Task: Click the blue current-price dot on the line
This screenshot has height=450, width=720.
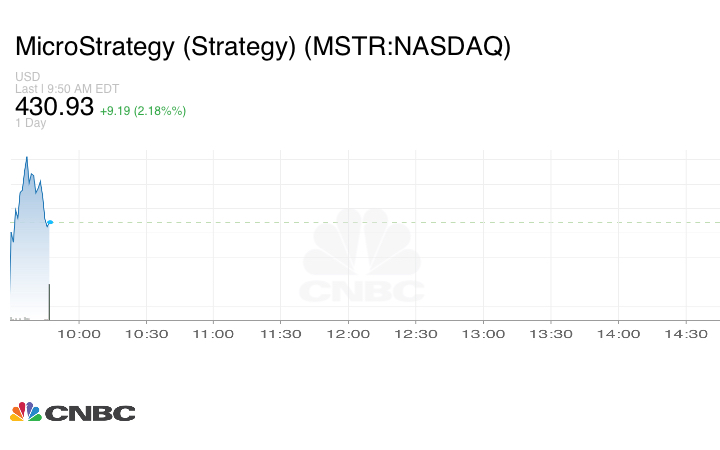Action: coord(50,223)
